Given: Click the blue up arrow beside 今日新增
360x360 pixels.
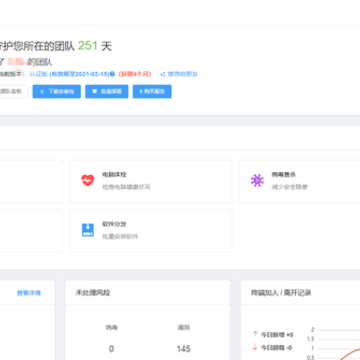Looking at the screenshot, I should 255,334.
